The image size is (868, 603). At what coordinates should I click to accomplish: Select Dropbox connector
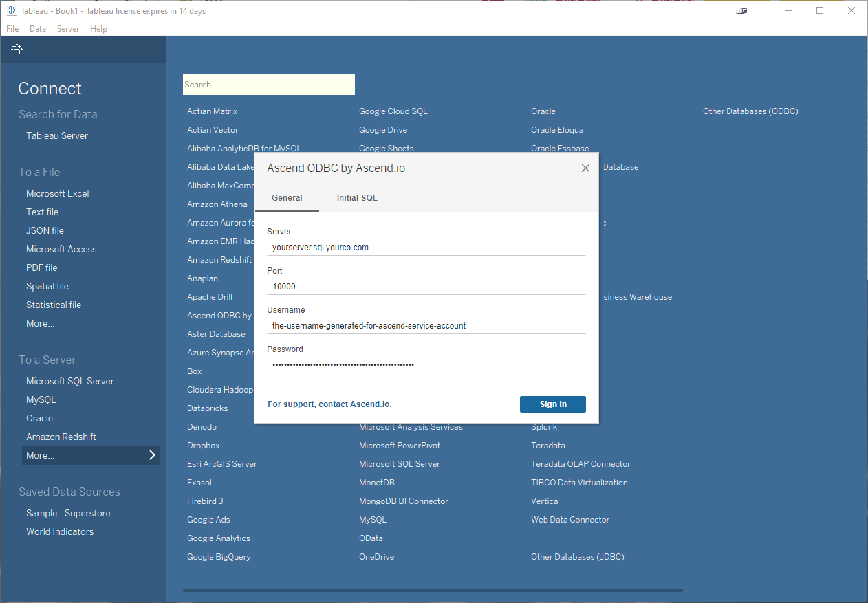pyautogui.click(x=204, y=446)
